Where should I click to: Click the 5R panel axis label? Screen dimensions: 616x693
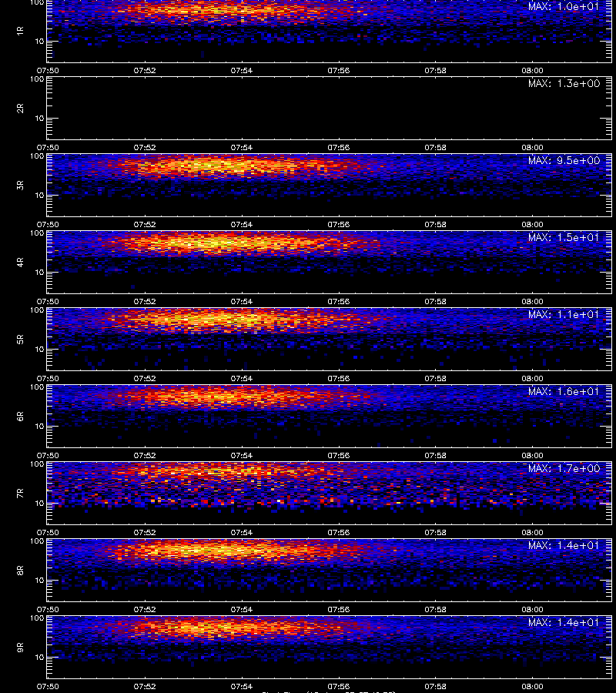pyautogui.click(x=20, y=340)
